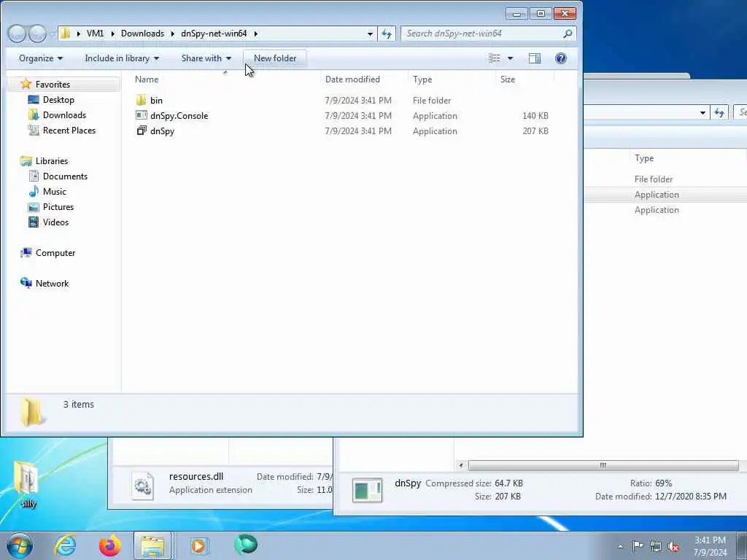Open address bar history dropdown
The width and height of the screenshot is (747, 560).
click(370, 34)
